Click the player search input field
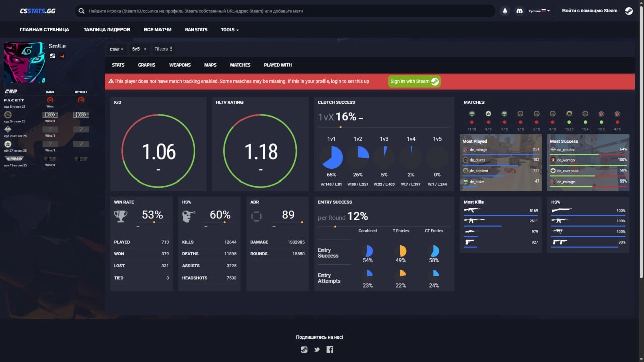Image resolution: width=644 pixels, height=362 pixels. pos(287,11)
